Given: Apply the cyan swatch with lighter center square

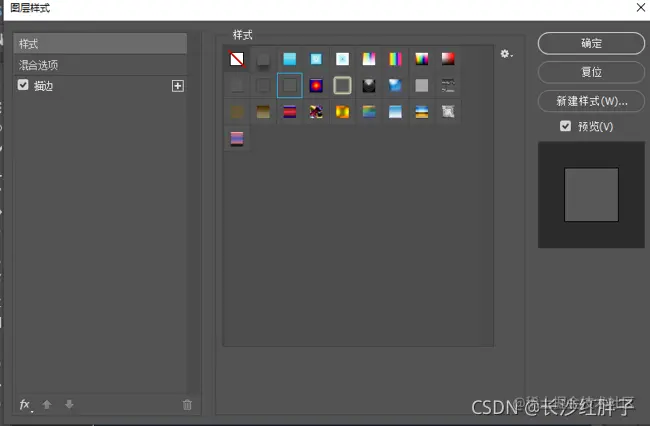Looking at the screenshot, I should pos(316,59).
